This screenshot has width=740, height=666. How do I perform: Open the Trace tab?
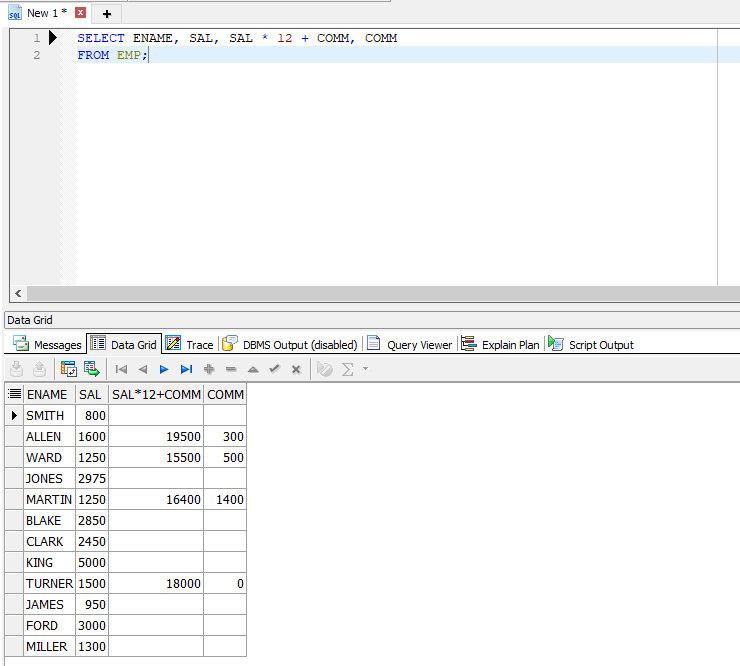pyautogui.click(x=189, y=345)
